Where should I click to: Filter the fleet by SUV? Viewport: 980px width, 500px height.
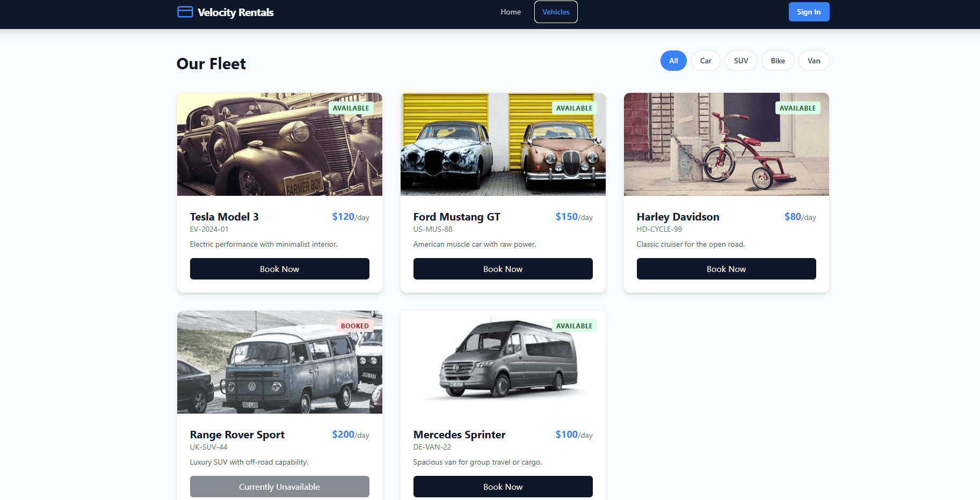(741, 61)
